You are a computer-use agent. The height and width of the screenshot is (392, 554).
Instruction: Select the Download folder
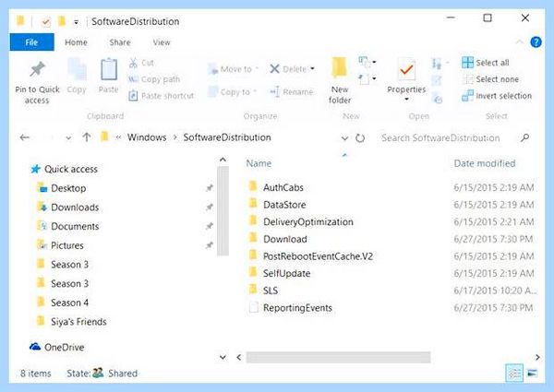(278, 239)
